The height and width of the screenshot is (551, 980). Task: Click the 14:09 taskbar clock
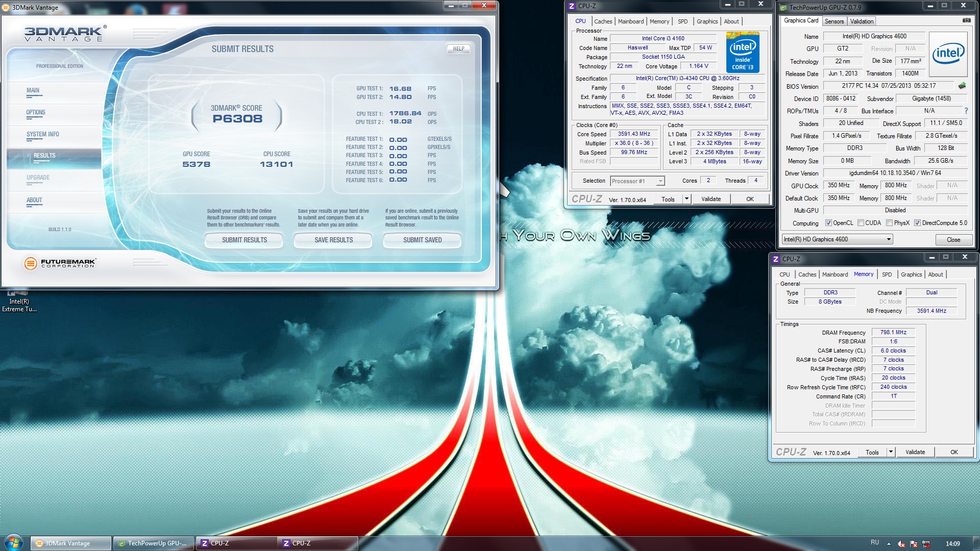tap(952, 544)
